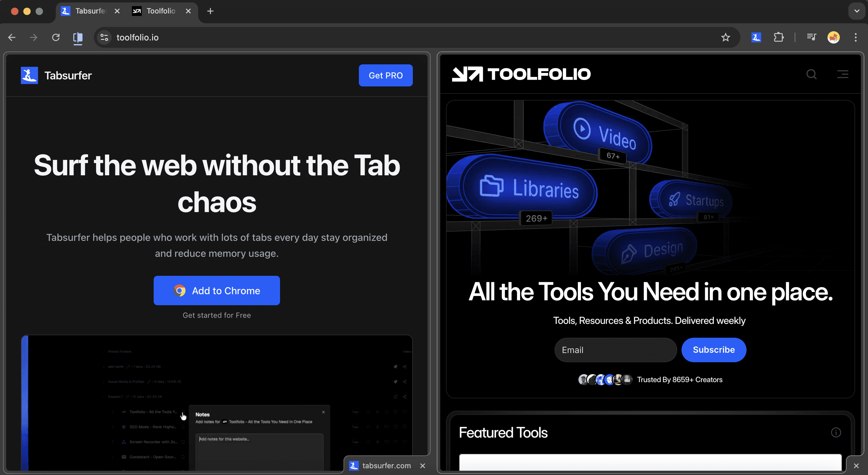
Task: Click the Email input field
Action: (x=615, y=350)
